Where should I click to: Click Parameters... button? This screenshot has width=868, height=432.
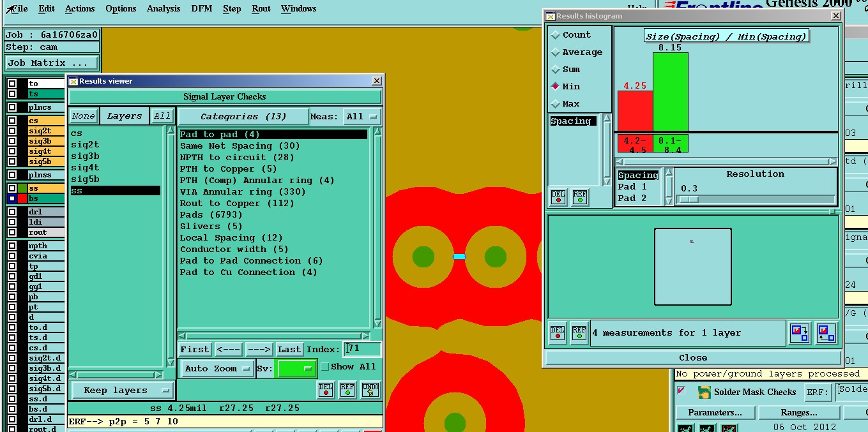[715, 413]
